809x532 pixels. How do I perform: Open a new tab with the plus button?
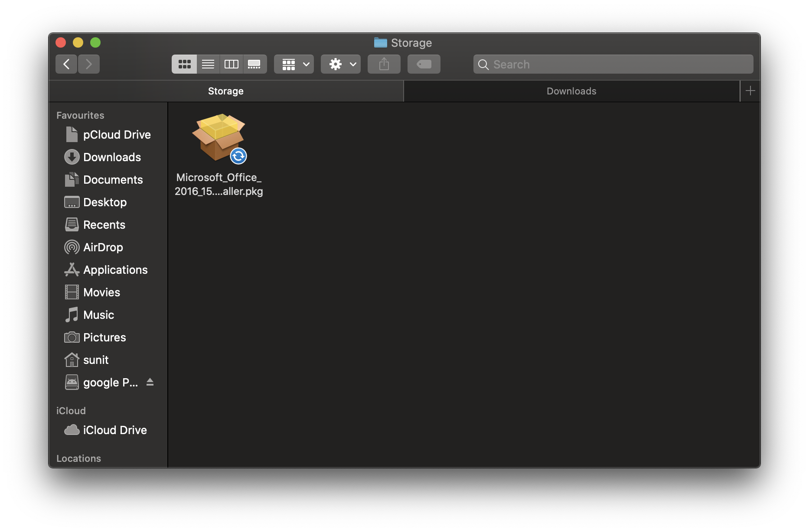[750, 91]
